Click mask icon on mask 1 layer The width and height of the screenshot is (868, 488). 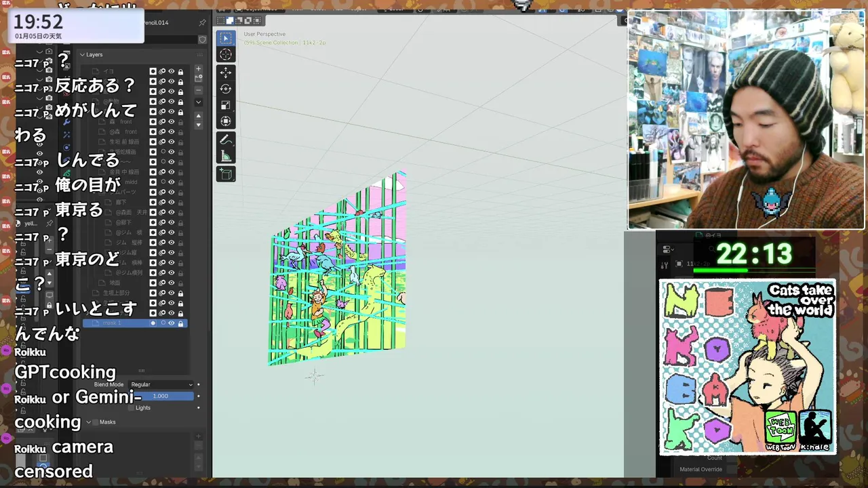point(153,323)
